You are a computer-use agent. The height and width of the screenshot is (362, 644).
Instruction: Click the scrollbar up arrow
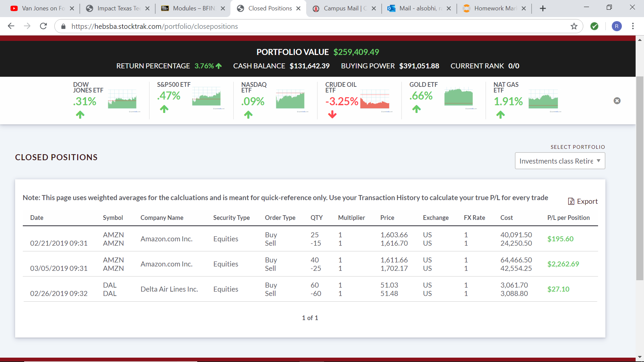(x=640, y=40)
